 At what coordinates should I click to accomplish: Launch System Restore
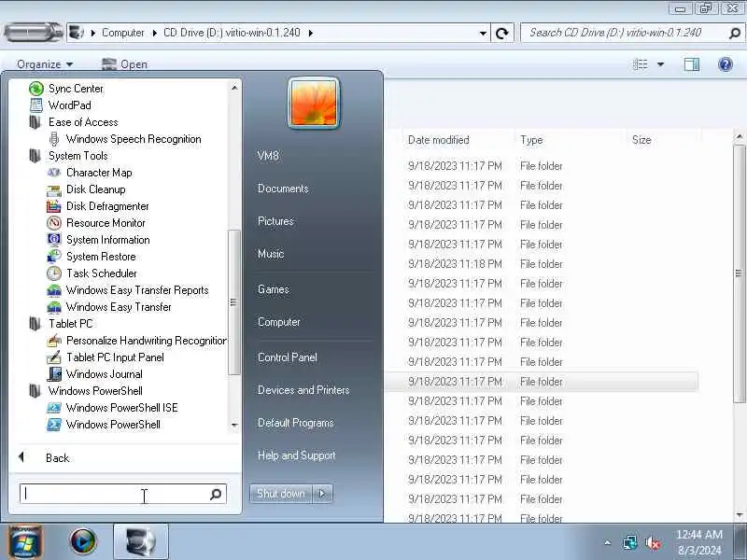[x=92, y=257]
